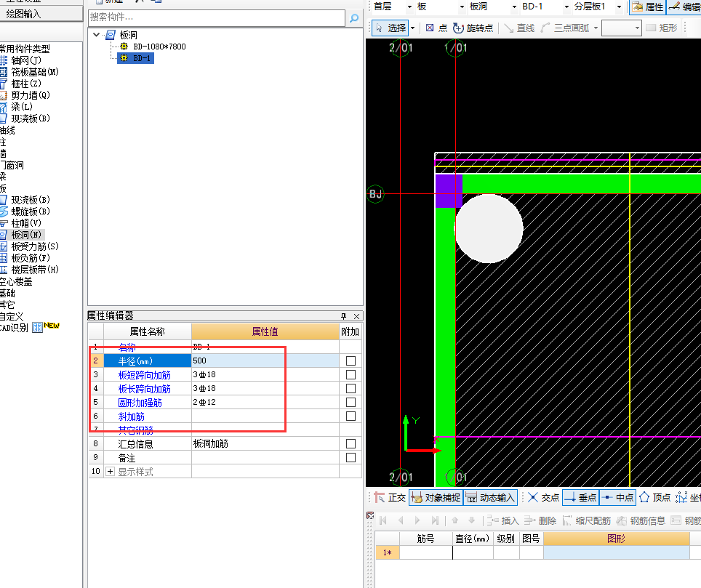Click the 板长跨向加筋 property link
Screen dimensions: 701x588
(x=144, y=389)
